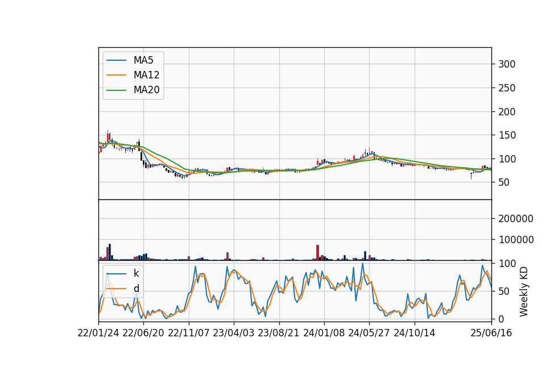Screen dimensions: 546x392
Task: Click the tallest red volume bar near 24/01/08
Action: [x=317, y=252]
